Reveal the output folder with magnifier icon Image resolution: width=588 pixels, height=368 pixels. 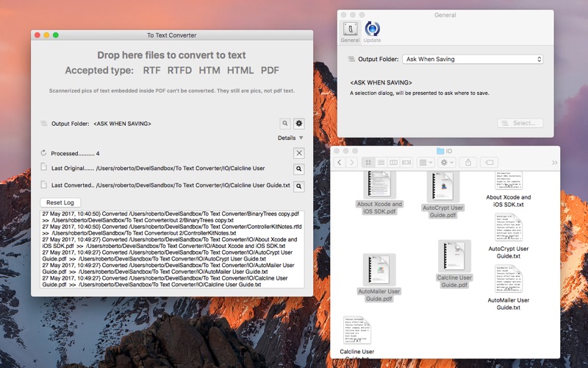(x=284, y=124)
